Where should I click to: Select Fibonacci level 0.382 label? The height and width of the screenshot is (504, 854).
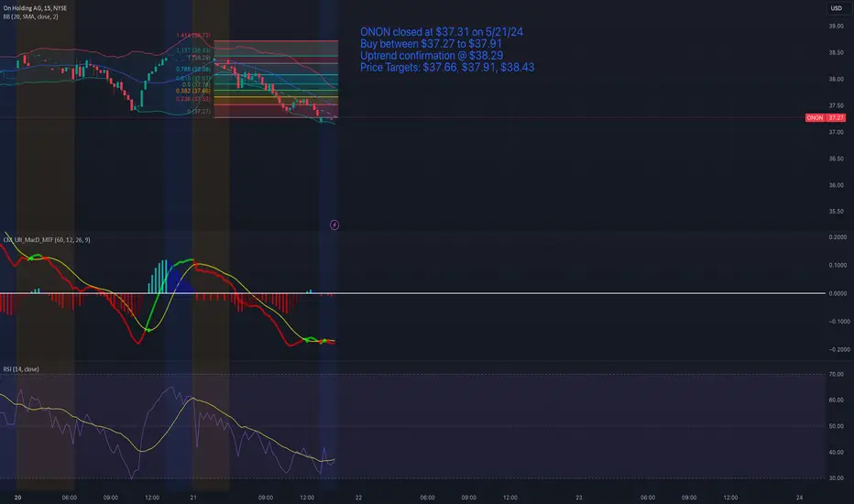(193, 91)
